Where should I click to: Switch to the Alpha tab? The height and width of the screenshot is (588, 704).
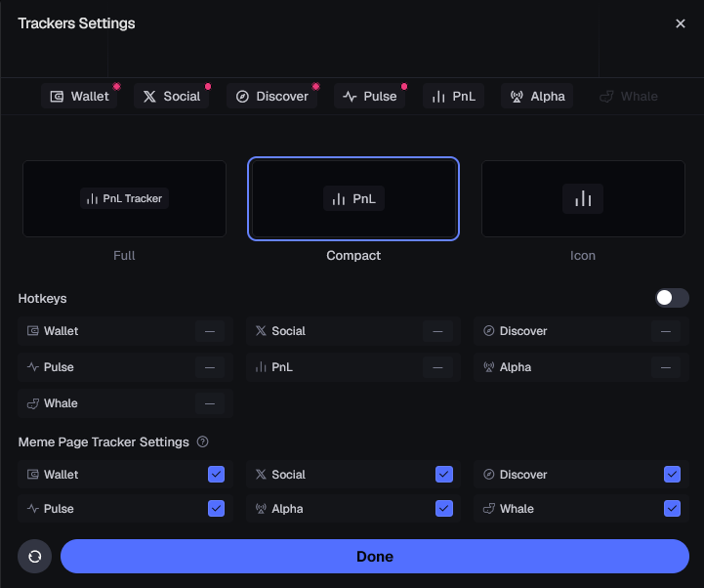point(537,96)
